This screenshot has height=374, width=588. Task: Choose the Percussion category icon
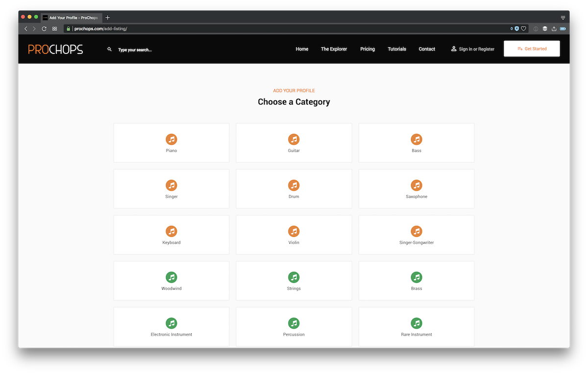point(294,323)
